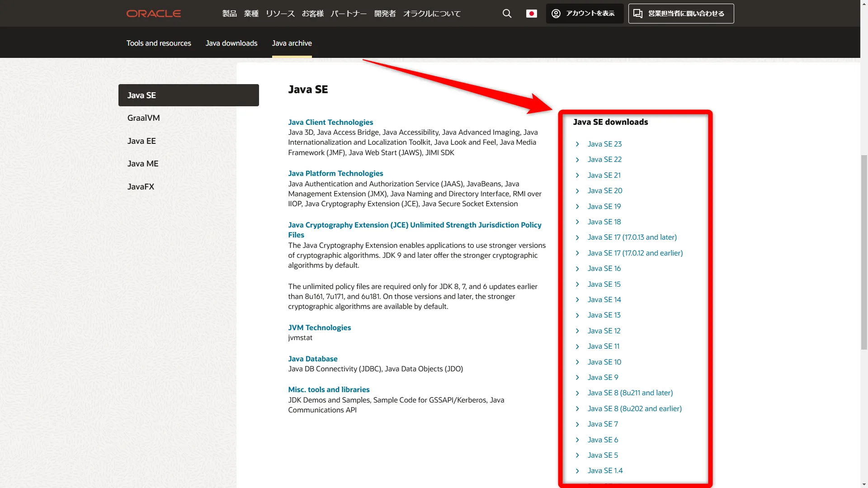Select Java EE in left sidebar
Image resolution: width=868 pixels, height=488 pixels.
tap(142, 141)
